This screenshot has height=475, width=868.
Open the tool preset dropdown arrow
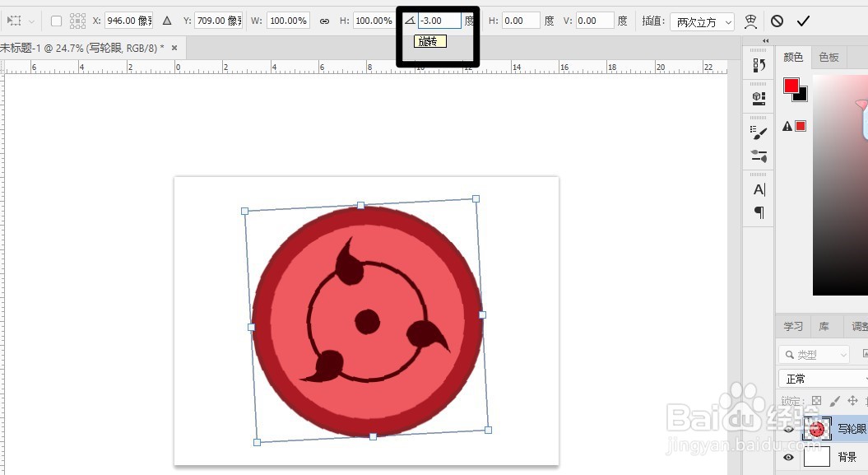point(31,21)
